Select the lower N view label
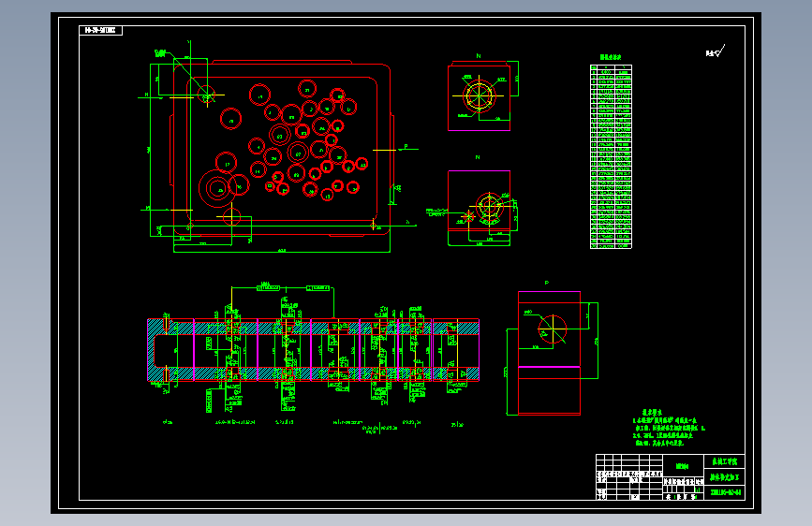Image resolution: width=812 pixels, height=526 pixels. [x=478, y=157]
